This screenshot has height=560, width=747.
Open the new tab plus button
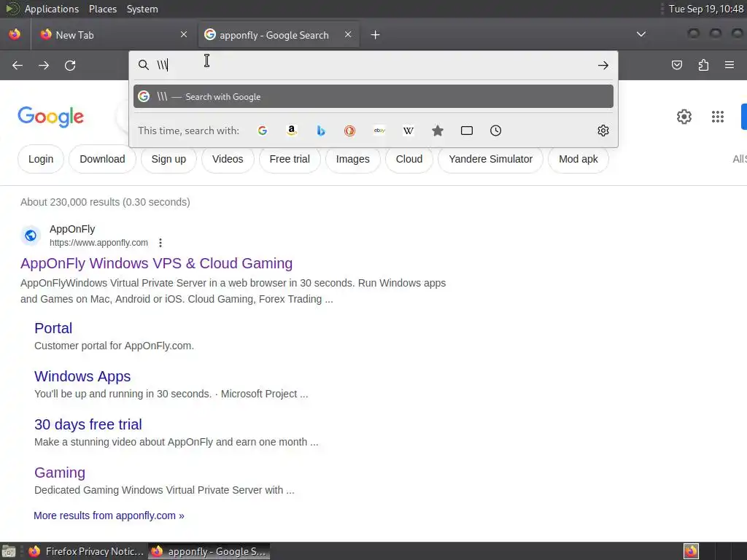376,35
